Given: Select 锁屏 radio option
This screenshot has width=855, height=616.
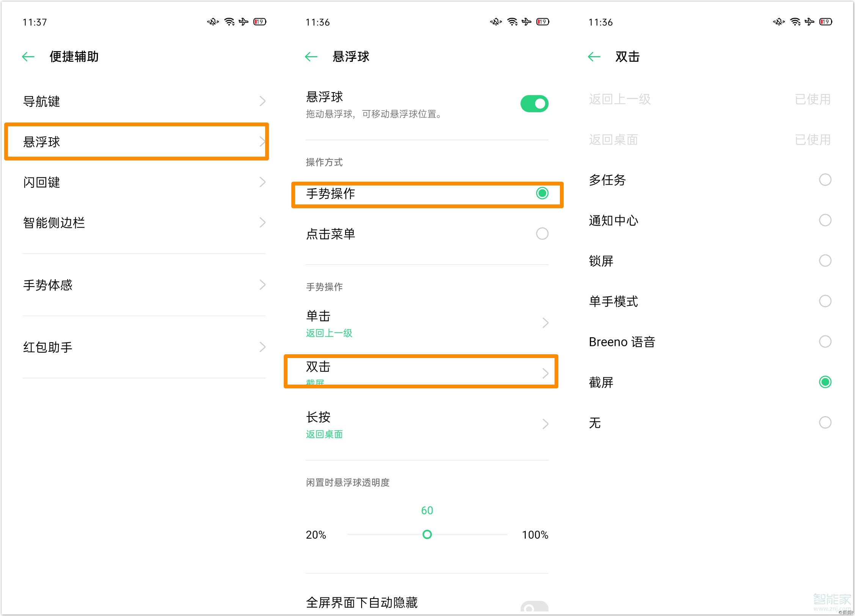Looking at the screenshot, I should 825,261.
